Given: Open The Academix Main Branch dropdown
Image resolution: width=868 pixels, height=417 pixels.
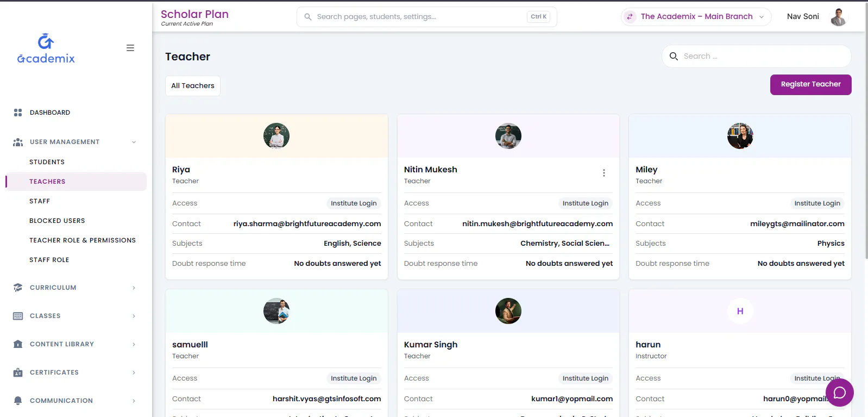Looking at the screenshot, I should (x=696, y=17).
